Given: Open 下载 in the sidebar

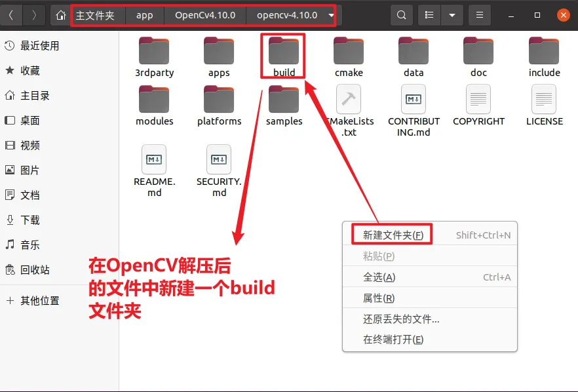Looking at the screenshot, I should pyautogui.click(x=59, y=220).
